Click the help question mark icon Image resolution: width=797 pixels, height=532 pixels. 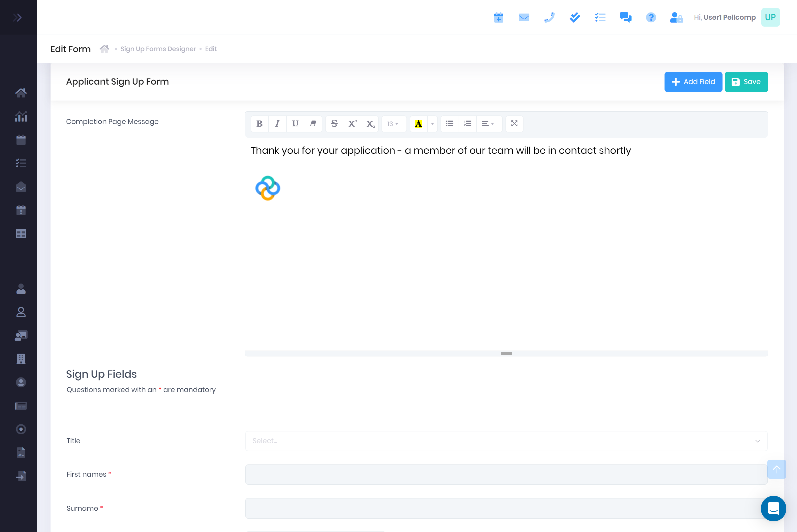[651, 17]
